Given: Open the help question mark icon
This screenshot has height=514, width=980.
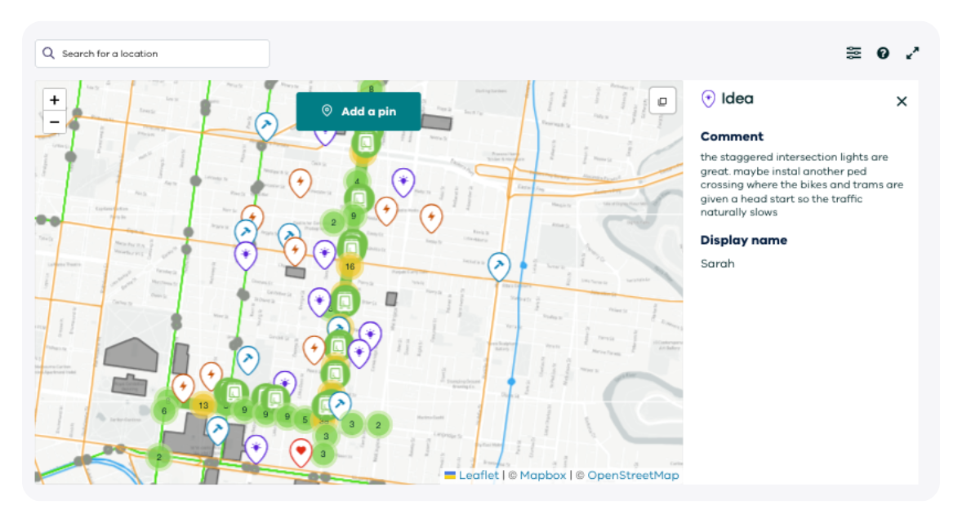Looking at the screenshot, I should pyautogui.click(x=883, y=52).
